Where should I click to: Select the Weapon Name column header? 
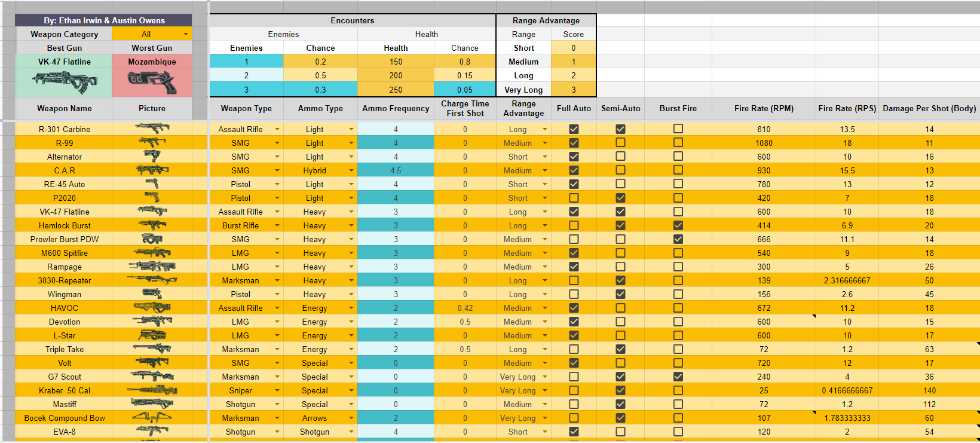click(65, 108)
